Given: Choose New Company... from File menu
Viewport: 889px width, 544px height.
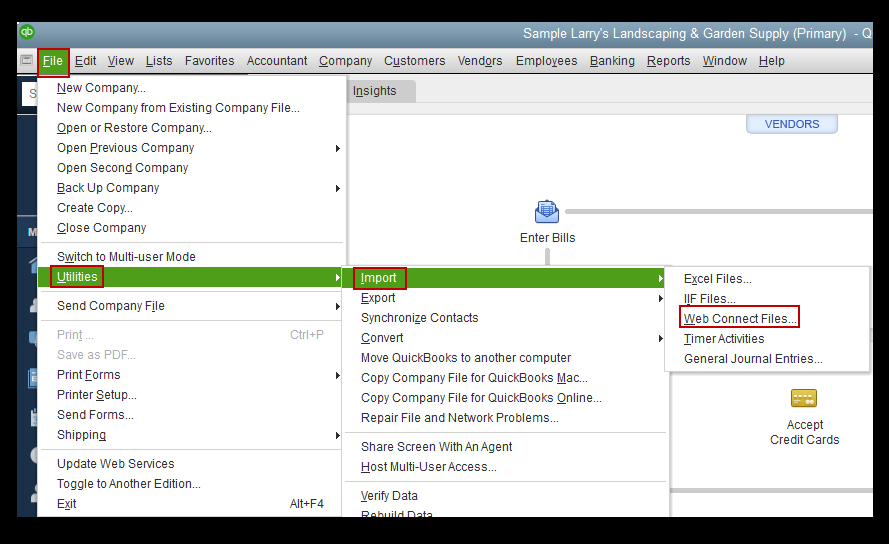Looking at the screenshot, I should (x=192, y=88).
